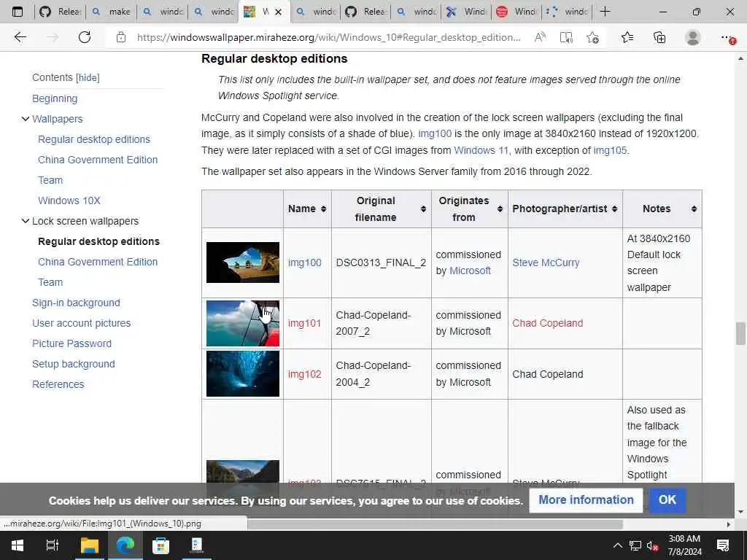The width and height of the screenshot is (747, 560).
Task: Reload the page with refresh icon
Action: 85,37
